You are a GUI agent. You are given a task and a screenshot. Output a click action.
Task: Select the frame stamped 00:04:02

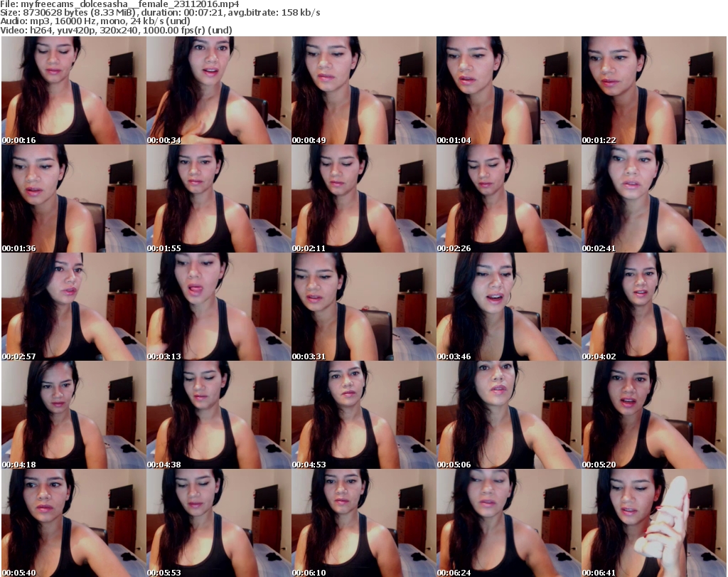[654, 307]
